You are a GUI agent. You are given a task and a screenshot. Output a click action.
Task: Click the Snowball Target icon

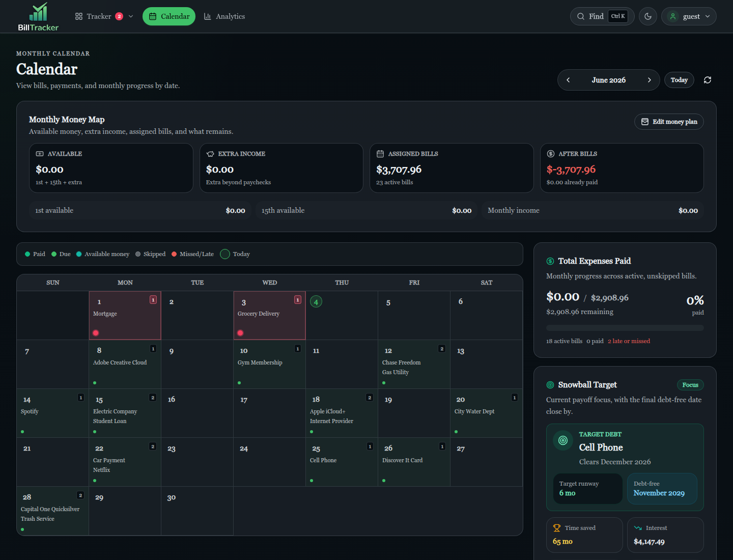[x=550, y=385]
